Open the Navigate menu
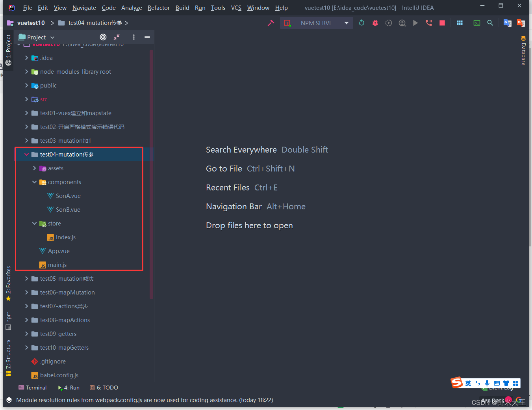This screenshot has width=532, height=410. (84, 7)
